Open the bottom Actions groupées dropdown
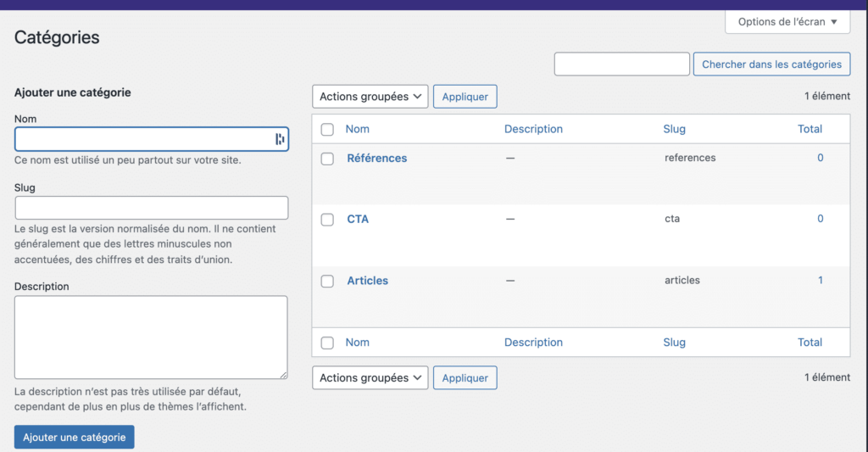This screenshot has width=868, height=452. 370,377
